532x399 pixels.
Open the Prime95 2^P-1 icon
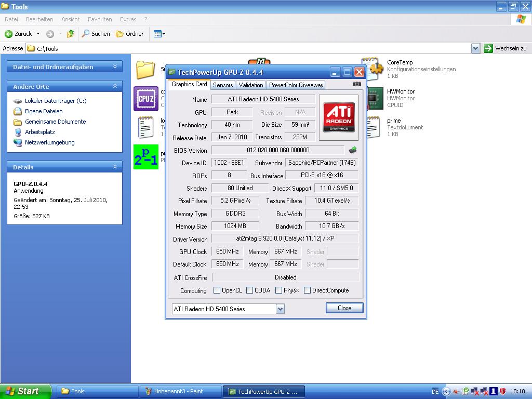[146, 157]
